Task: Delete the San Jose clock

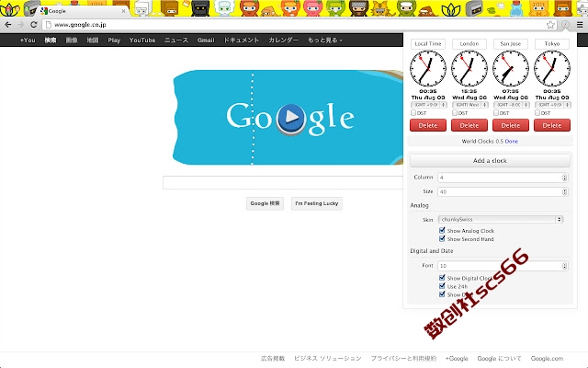Action: pos(511,125)
